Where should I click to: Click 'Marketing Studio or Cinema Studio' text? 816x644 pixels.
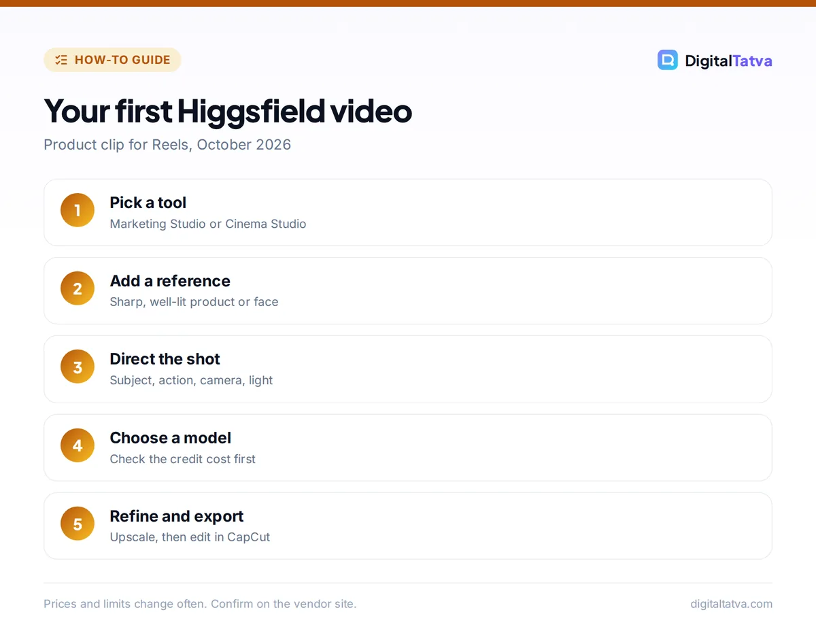(208, 224)
